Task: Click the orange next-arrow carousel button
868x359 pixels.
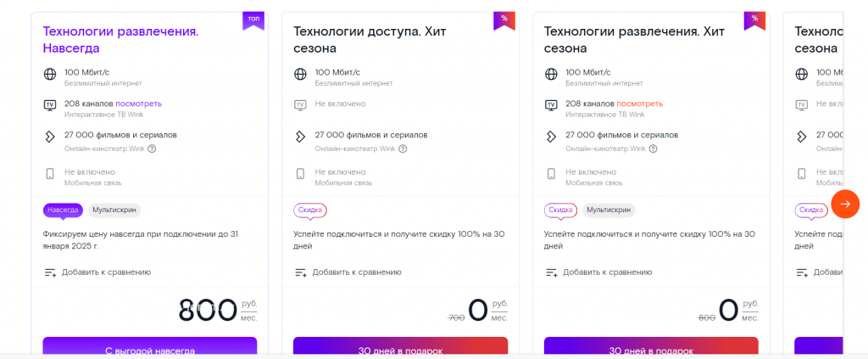Action: click(x=845, y=204)
